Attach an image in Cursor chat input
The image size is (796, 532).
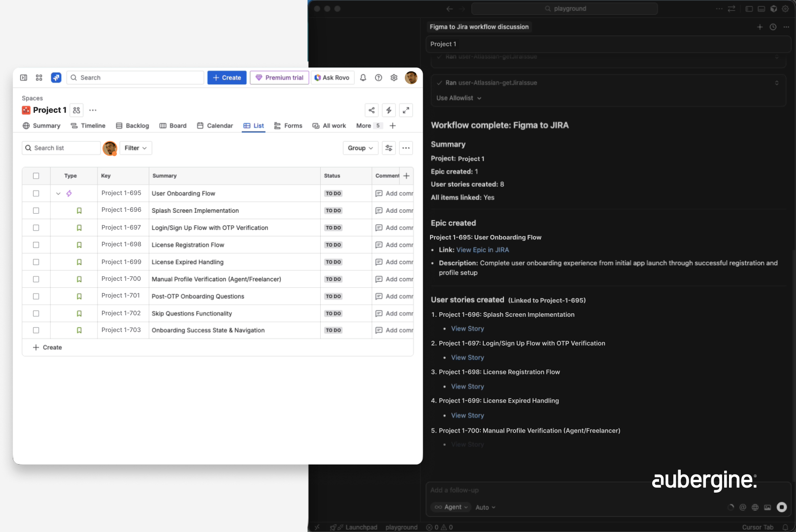click(767, 507)
